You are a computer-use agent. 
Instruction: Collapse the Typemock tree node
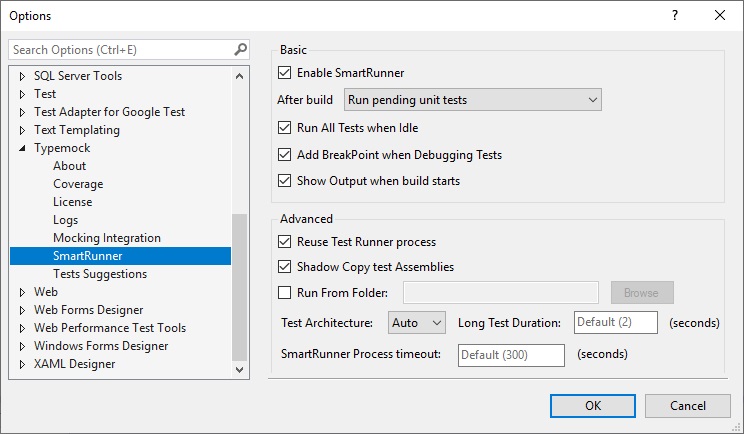[24, 148]
